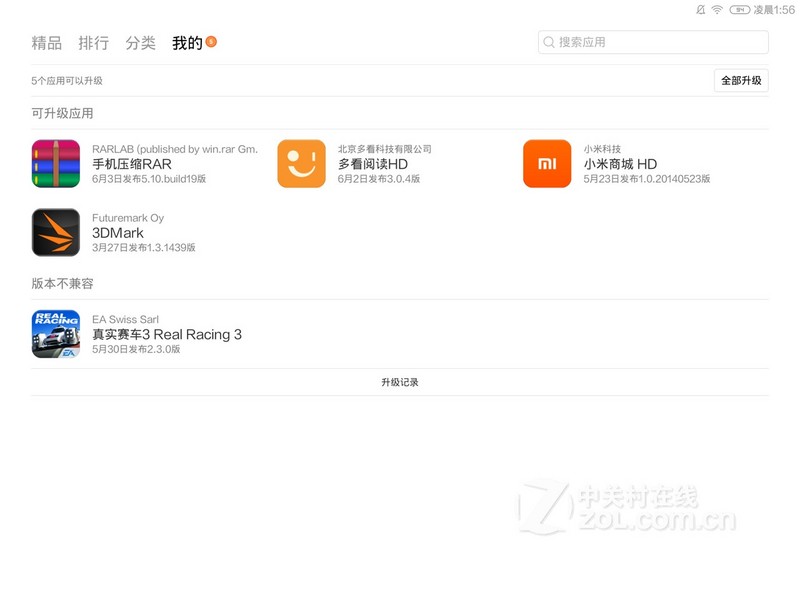This screenshot has height=600, width=800.
Task: Open the 手机压缩RAR app icon
Action: click(56, 164)
